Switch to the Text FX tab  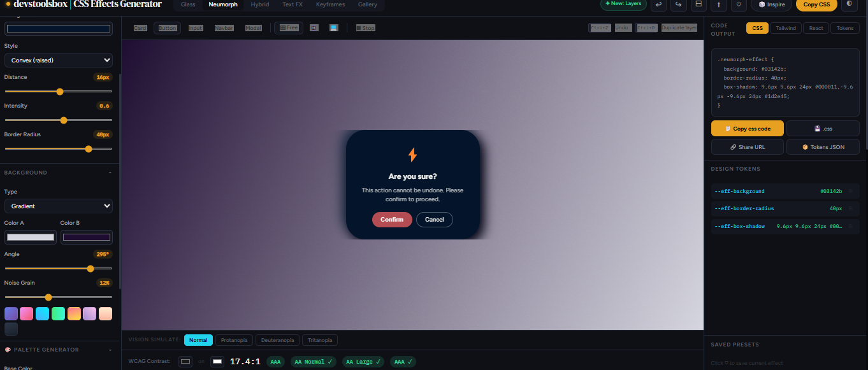[x=293, y=4]
